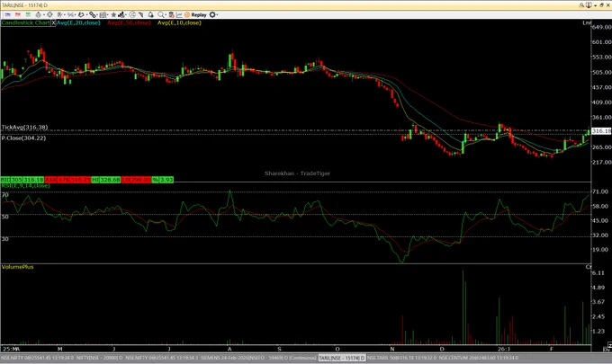The image size is (612, 364).
Task: Click the Replay button
Action: (199, 14)
